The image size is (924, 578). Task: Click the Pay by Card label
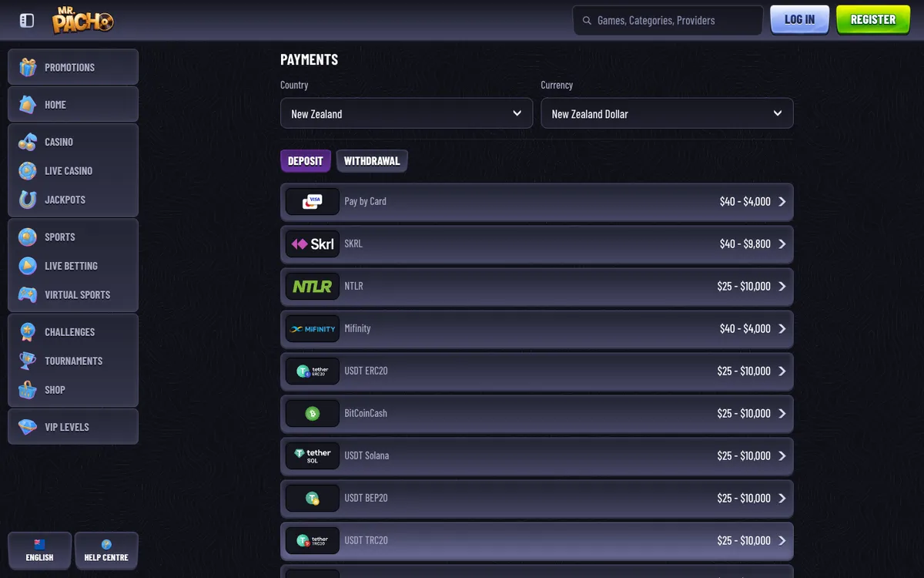365,201
